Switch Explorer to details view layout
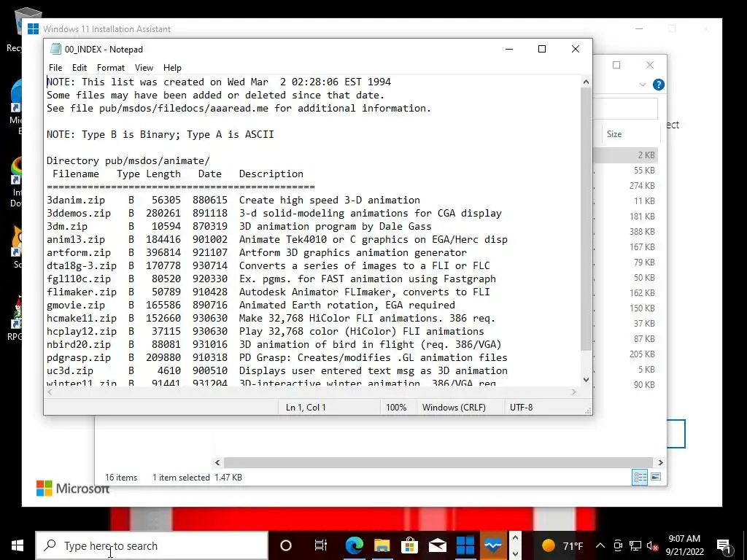Viewport: 747px width, 560px height. point(640,477)
